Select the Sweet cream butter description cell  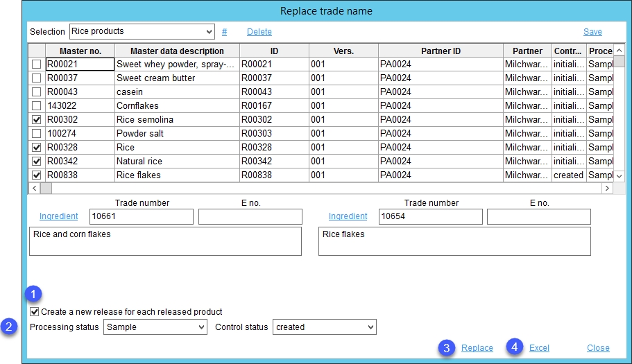pos(177,78)
